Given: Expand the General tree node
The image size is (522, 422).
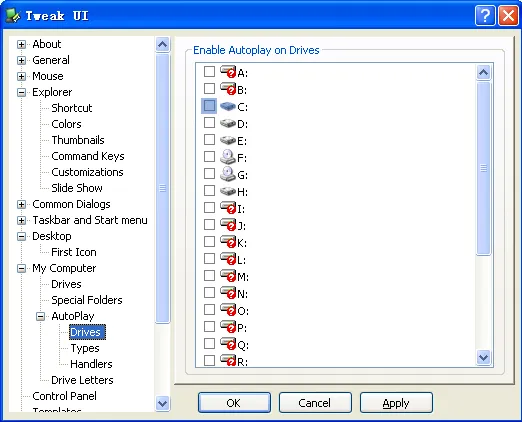Looking at the screenshot, I should 21,60.
